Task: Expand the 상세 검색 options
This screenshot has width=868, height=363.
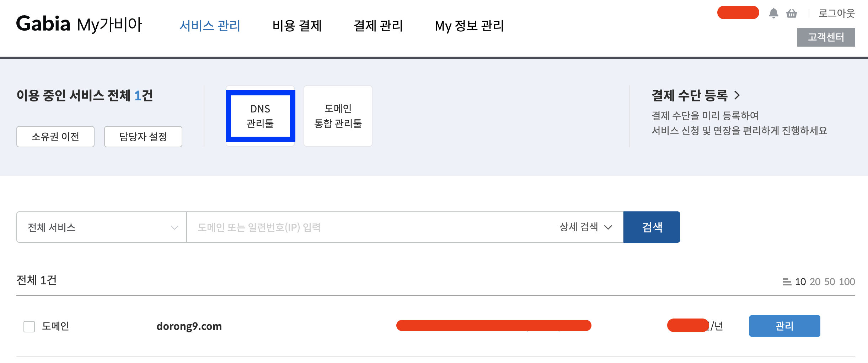Action: tap(585, 227)
